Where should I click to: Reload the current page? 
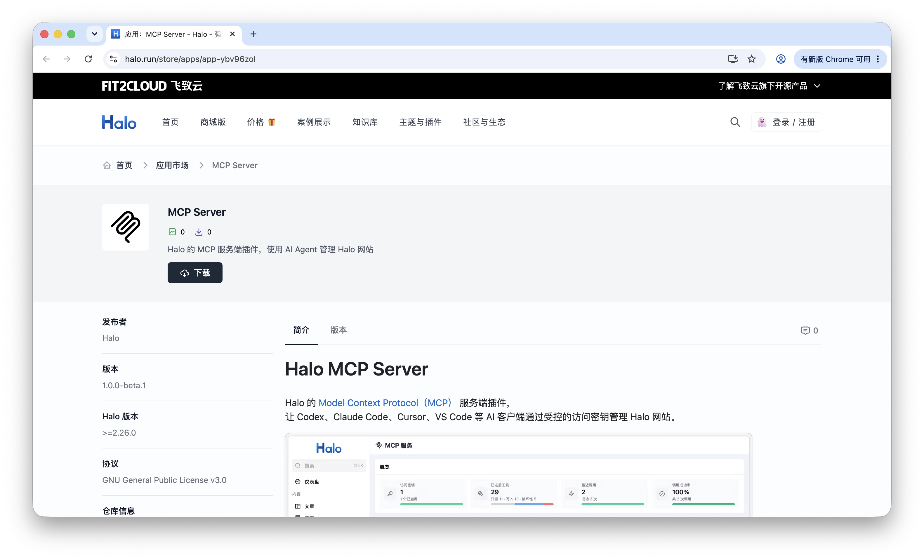click(x=88, y=59)
